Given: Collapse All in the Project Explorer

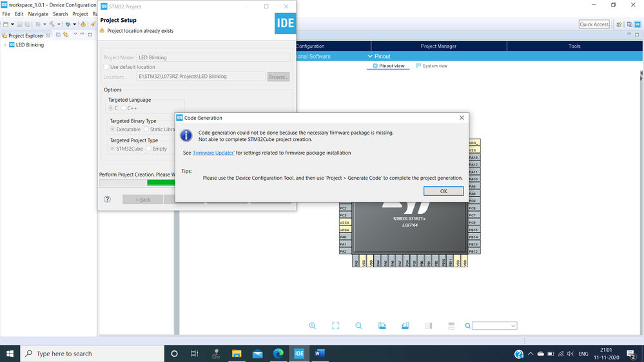Looking at the screenshot, I should coord(58,35).
